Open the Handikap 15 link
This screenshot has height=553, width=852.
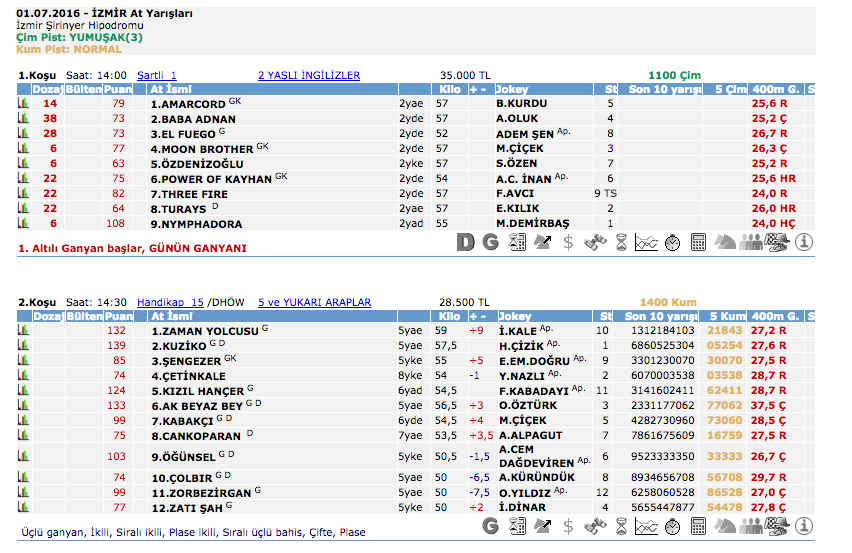170,302
